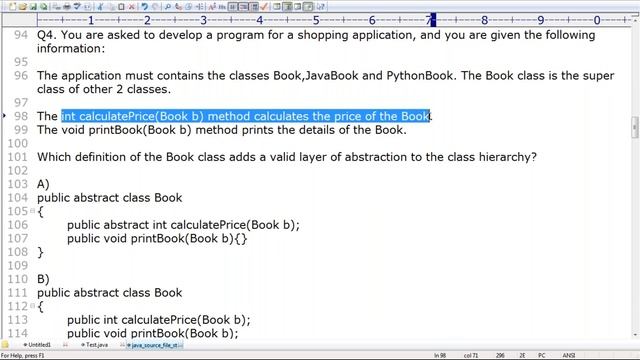Click the Find in Files icon
This screenshot has width=640, height=360.
(x=188, y=7)
